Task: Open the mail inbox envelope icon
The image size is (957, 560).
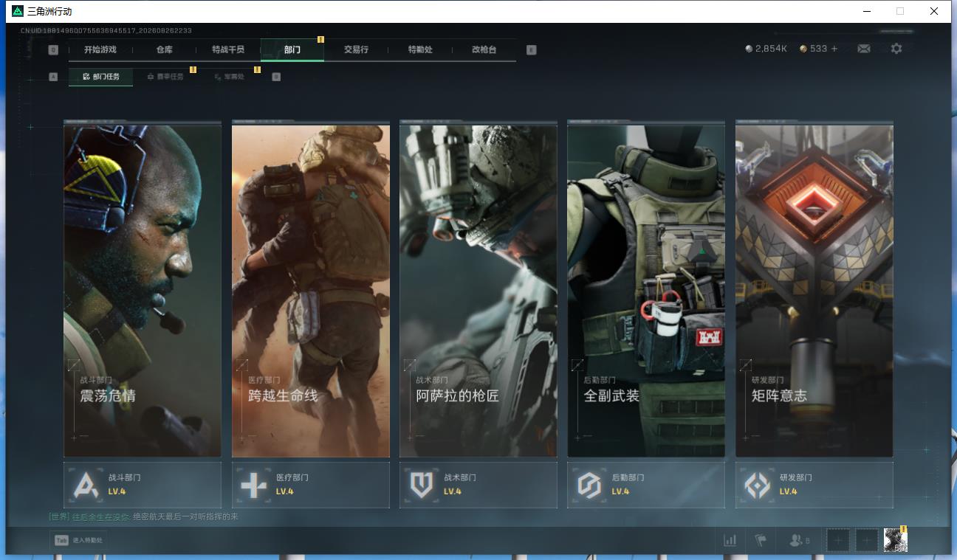Action: coord(863,49)
